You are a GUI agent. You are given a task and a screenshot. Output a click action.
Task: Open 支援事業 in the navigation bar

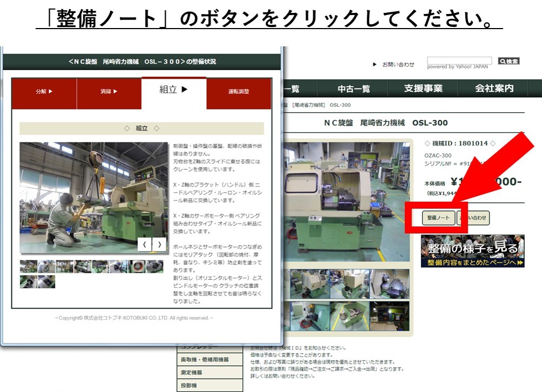point(423,89)
